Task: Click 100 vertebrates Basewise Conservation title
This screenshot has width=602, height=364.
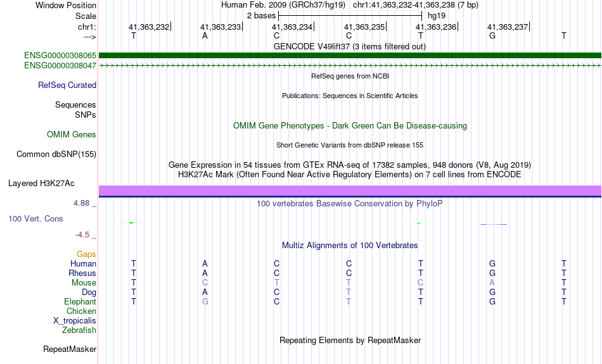Action: click(350, 204)
